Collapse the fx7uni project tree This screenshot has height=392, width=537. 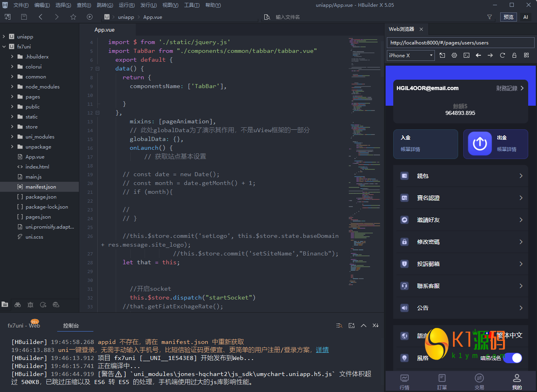click(x=4, y=46)
